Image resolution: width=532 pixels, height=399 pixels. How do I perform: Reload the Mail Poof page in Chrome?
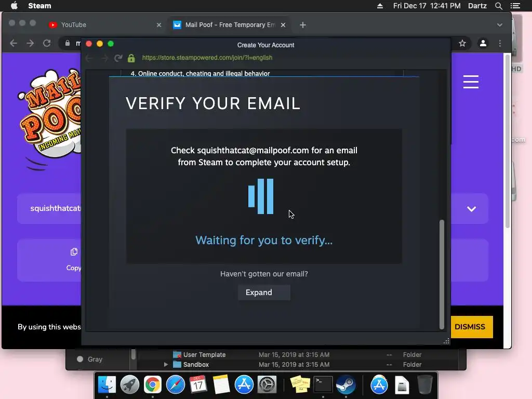tap(47, 43)
